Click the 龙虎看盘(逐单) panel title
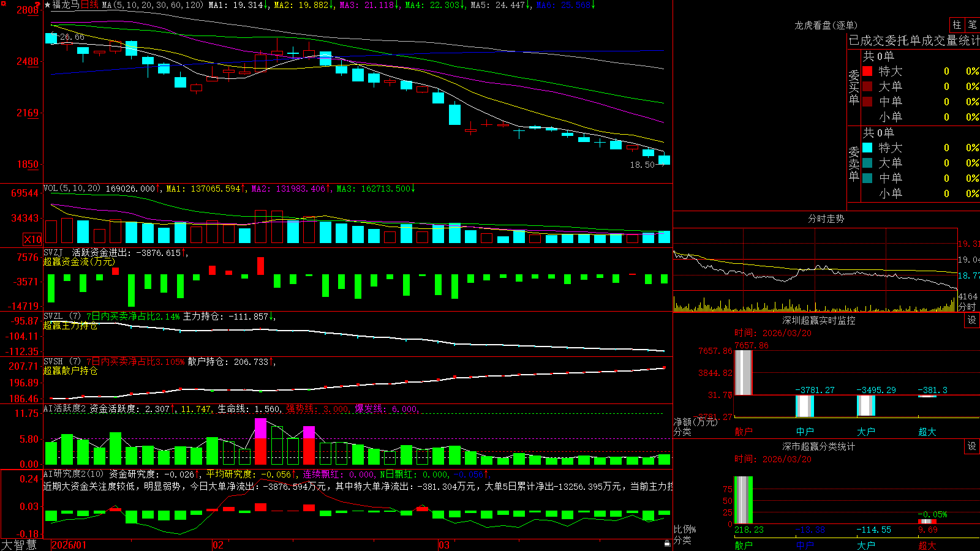The height and width of the screenshot is (551, 980). 826,25
